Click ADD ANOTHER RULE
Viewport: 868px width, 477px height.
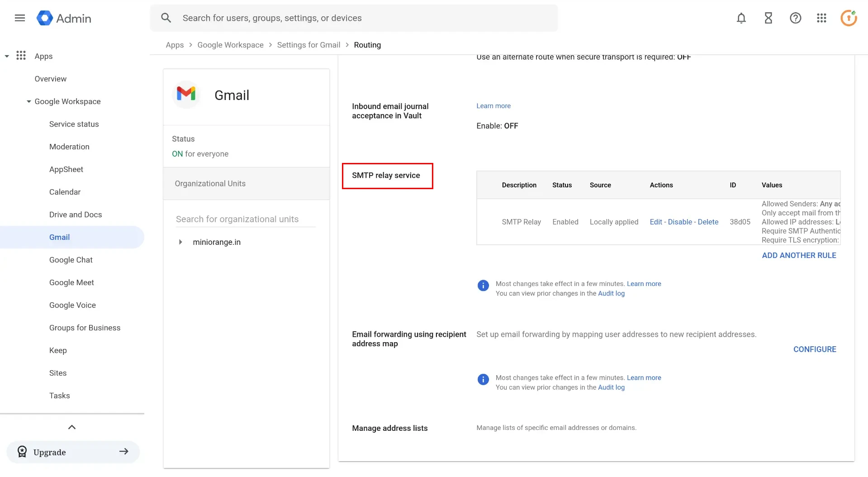[x=799, y=255]
